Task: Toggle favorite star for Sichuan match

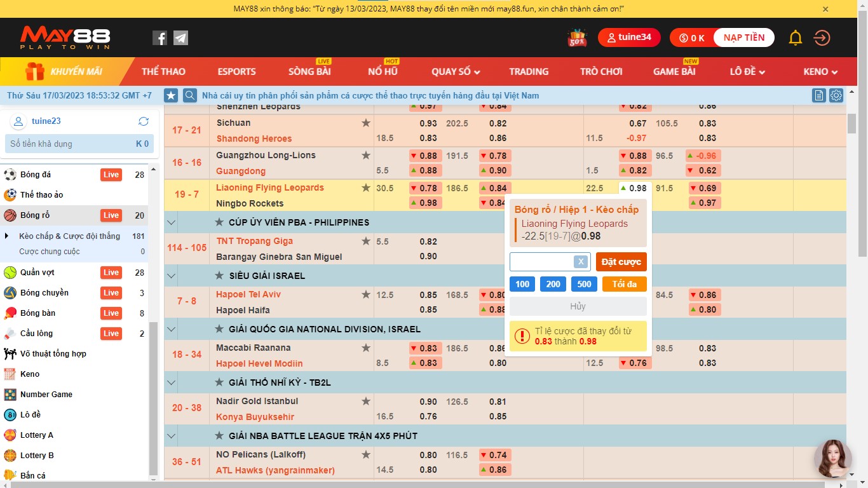Action: [x=365, y=123]
